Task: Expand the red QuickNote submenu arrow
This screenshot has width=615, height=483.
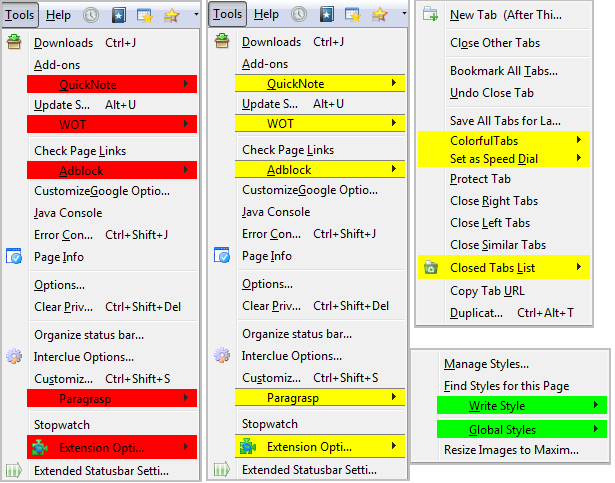Action: click(x=186, y=84)
